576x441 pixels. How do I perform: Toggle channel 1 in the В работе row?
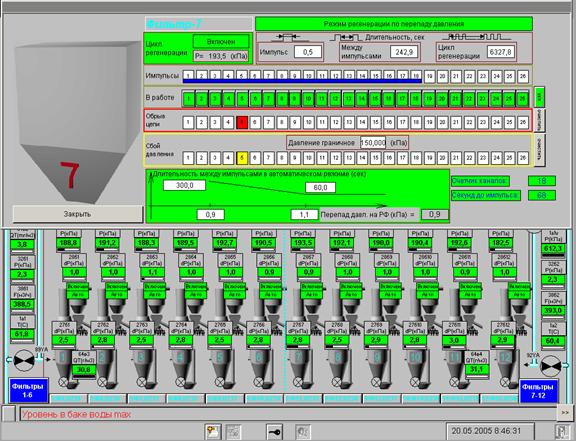click(188, 98)
